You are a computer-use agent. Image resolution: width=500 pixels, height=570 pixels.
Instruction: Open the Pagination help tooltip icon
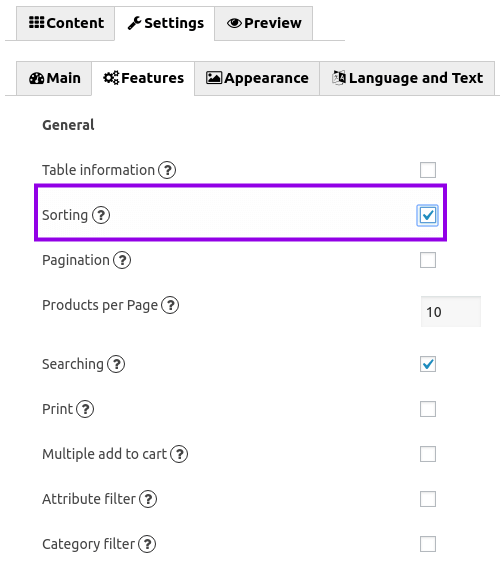(122, 260)
